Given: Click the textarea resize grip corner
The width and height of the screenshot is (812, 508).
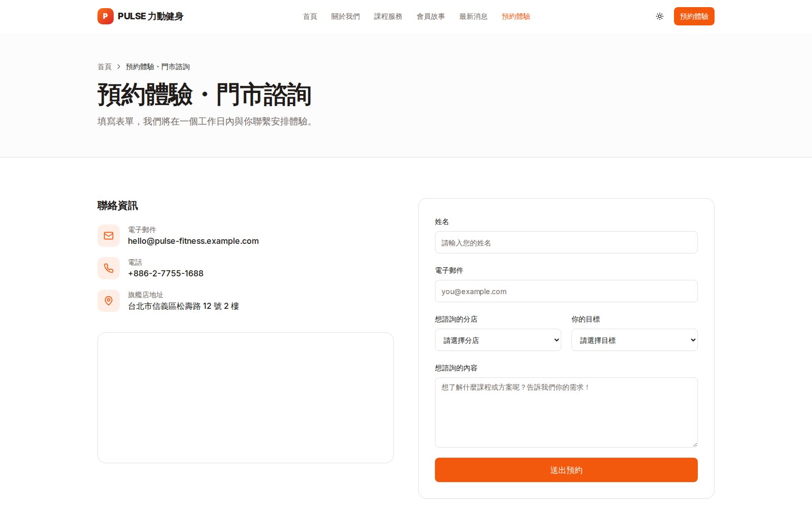Looking at the screenshot, I should [694, 444].
